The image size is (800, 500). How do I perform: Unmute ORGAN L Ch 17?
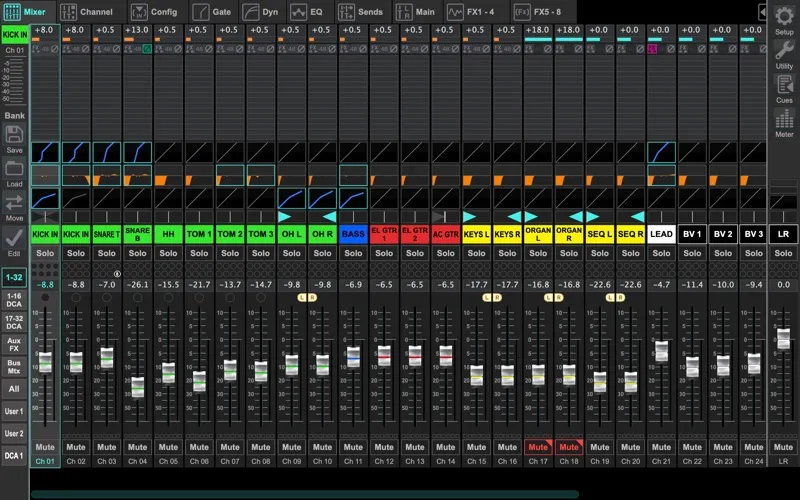(x=538, y=447)
